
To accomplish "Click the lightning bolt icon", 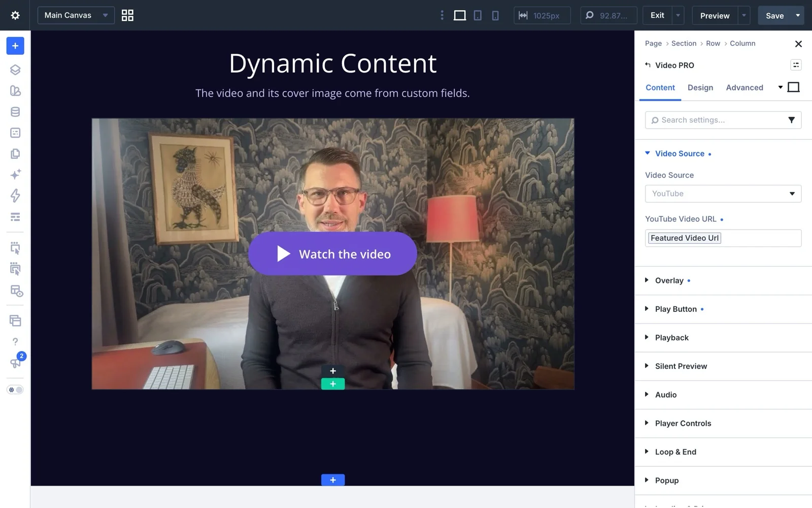I will click(x=15, y=196).
